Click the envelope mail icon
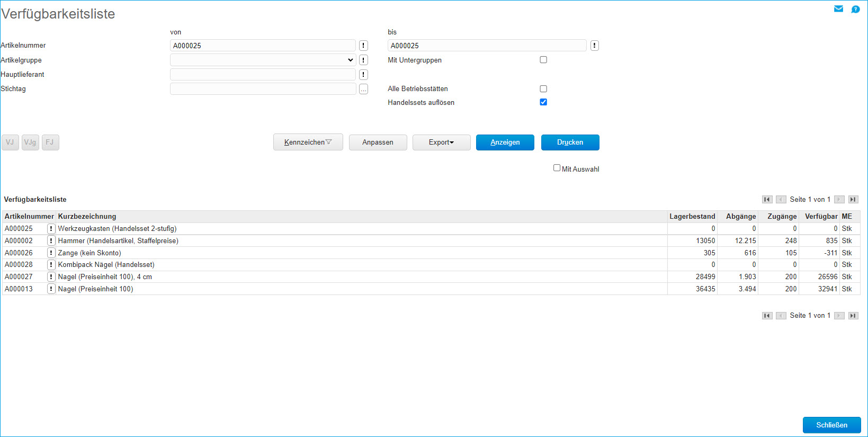 point(838,9)
